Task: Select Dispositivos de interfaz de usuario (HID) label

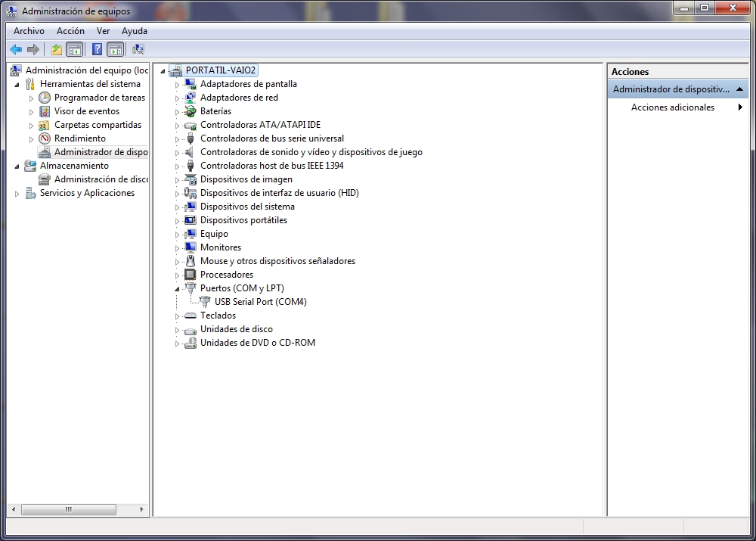Action: [x=280, y=193]
